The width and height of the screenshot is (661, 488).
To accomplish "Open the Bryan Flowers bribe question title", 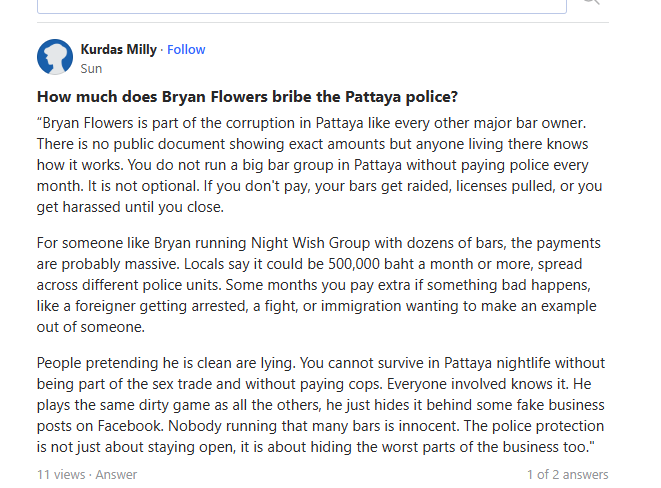I will 247,97.
